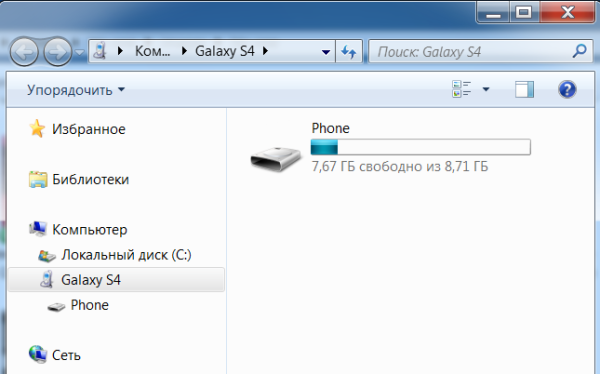Select Локальный диск (C:) in tree
Image resolution: width=600 pixels, height=374 pixels.
click(x=126, y=255)
